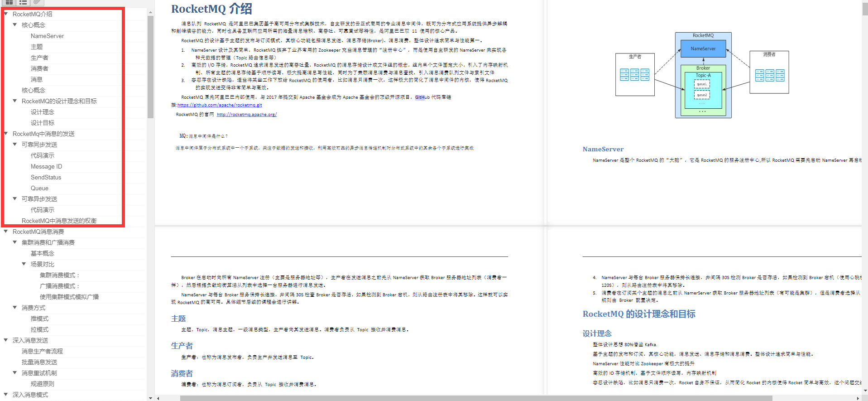
Task: Jump to 推模式 outline entry
Action: (39, 319)
